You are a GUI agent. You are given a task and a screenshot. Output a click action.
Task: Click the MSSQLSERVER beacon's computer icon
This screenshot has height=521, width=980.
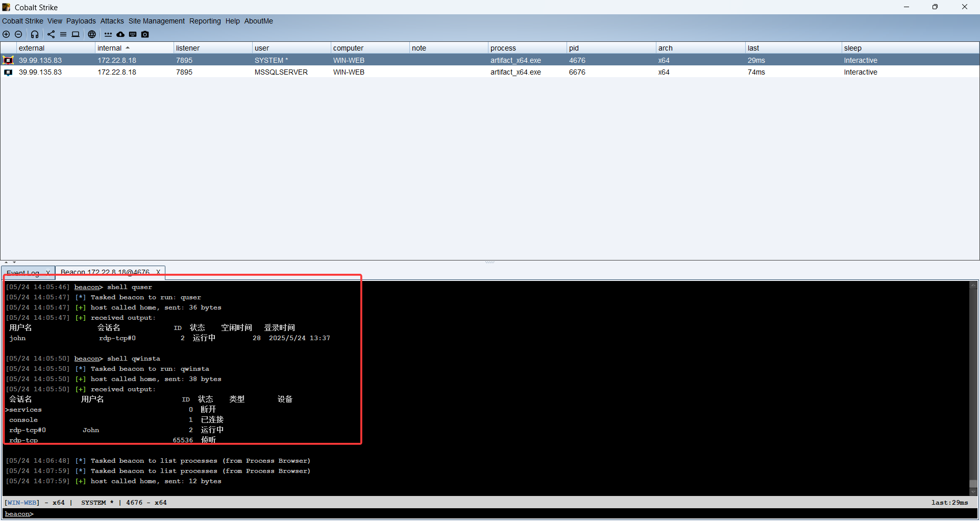pyautogui.click(x=8, y=72)
